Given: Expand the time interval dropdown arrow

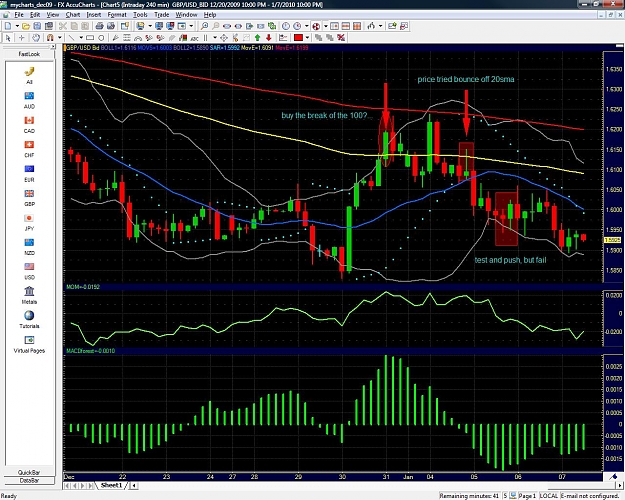Looking at the screenshot, I should [x=307, y=26].
